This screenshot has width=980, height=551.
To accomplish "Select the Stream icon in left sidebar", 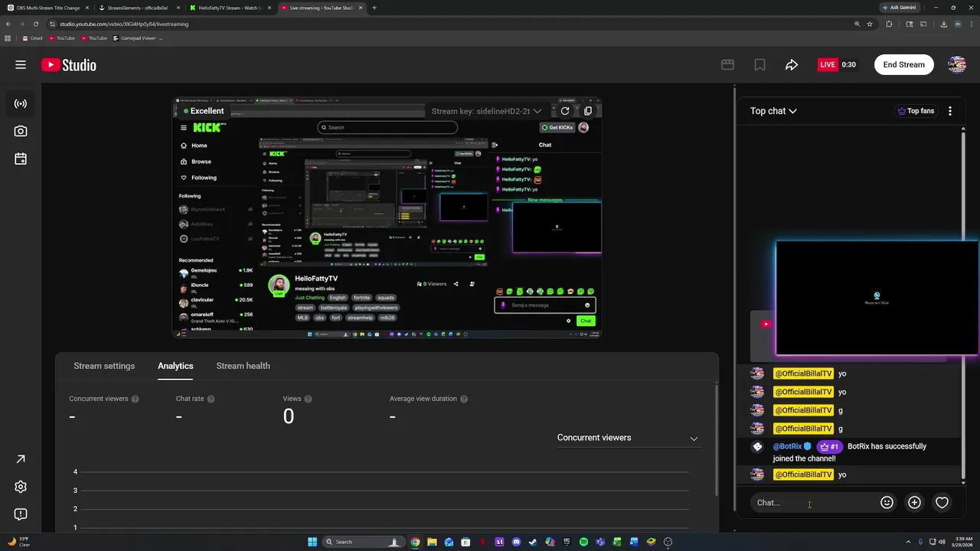I will coord(21,103).
